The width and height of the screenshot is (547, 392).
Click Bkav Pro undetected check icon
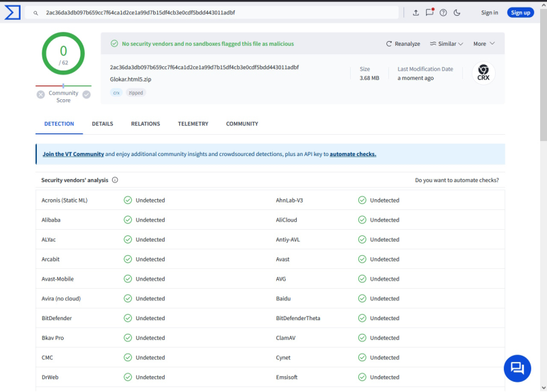(x=128, y=337)
